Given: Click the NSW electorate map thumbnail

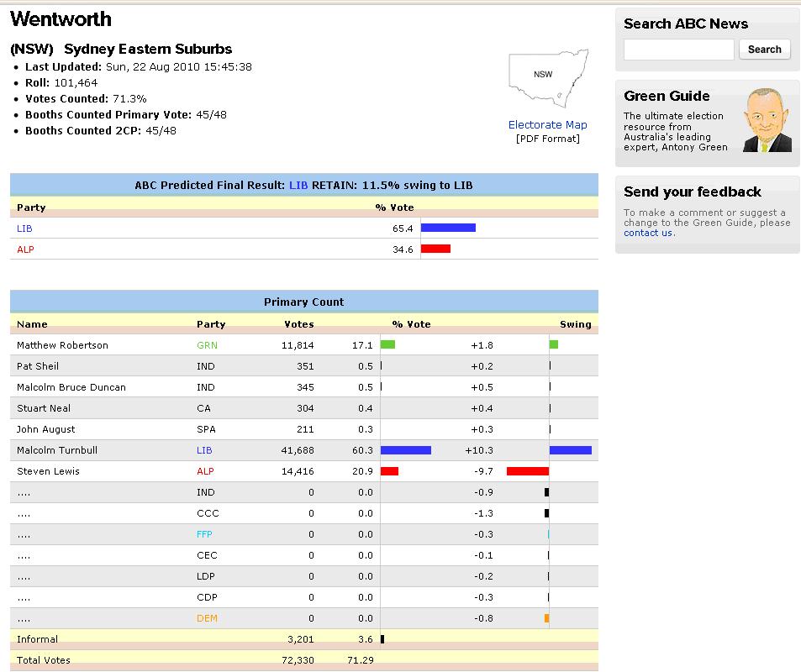Looking at the screenshot, I should tap(547, 81).
